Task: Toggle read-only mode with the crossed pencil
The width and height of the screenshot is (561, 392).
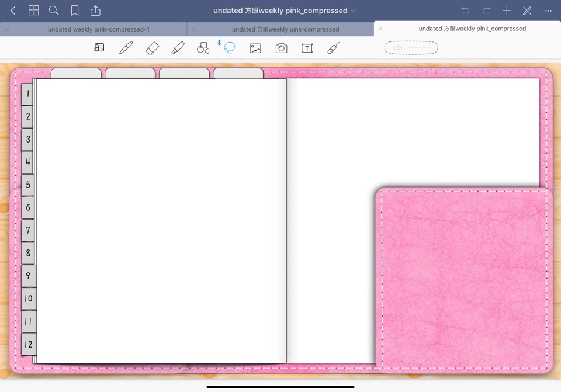Action: (527, 10)
